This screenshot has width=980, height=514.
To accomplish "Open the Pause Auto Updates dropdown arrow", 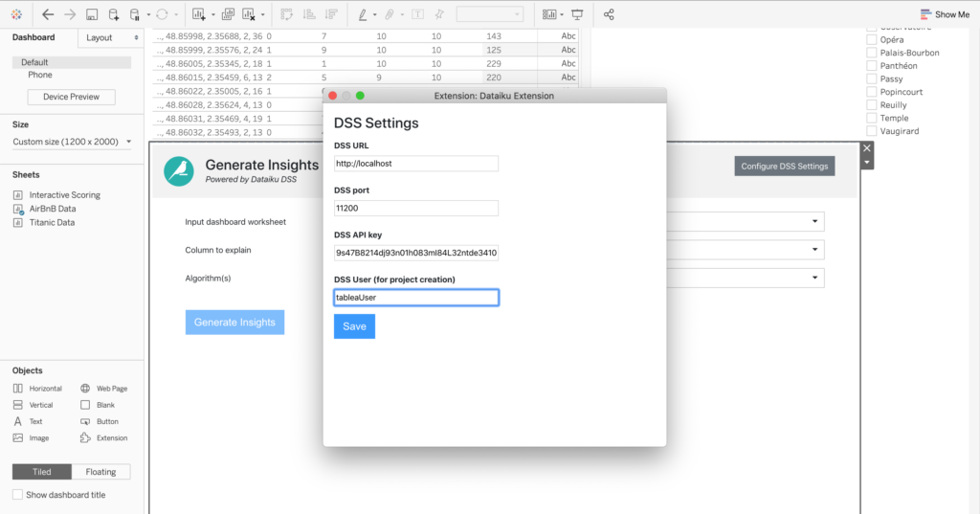I will click(148, 14).
